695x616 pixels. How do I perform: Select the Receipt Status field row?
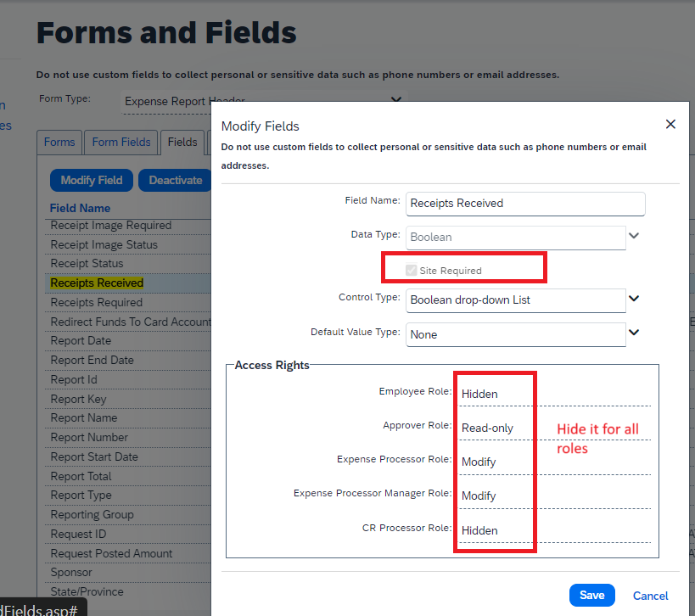(85, 263)
